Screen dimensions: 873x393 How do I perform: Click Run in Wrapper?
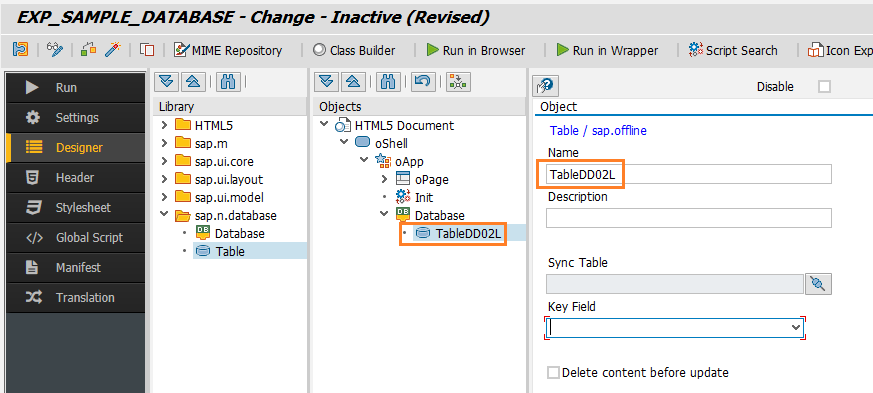607,50
